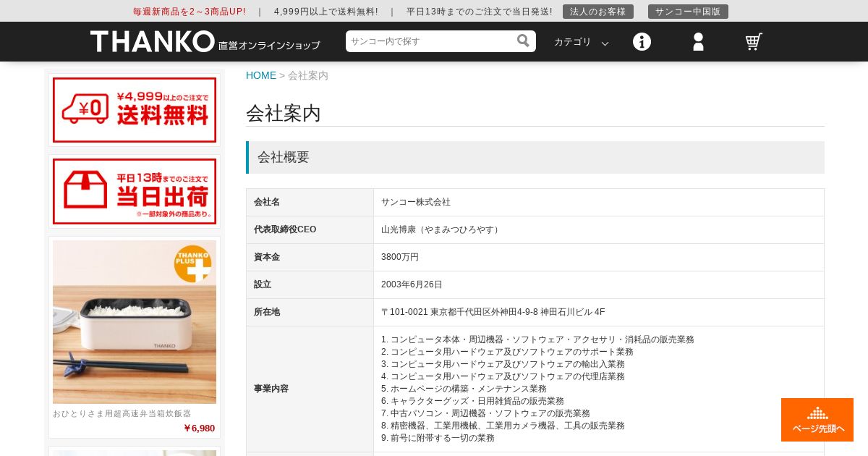Select the 会社名 table header cell
Screen dimensions: 868x456
click(310, 202)
